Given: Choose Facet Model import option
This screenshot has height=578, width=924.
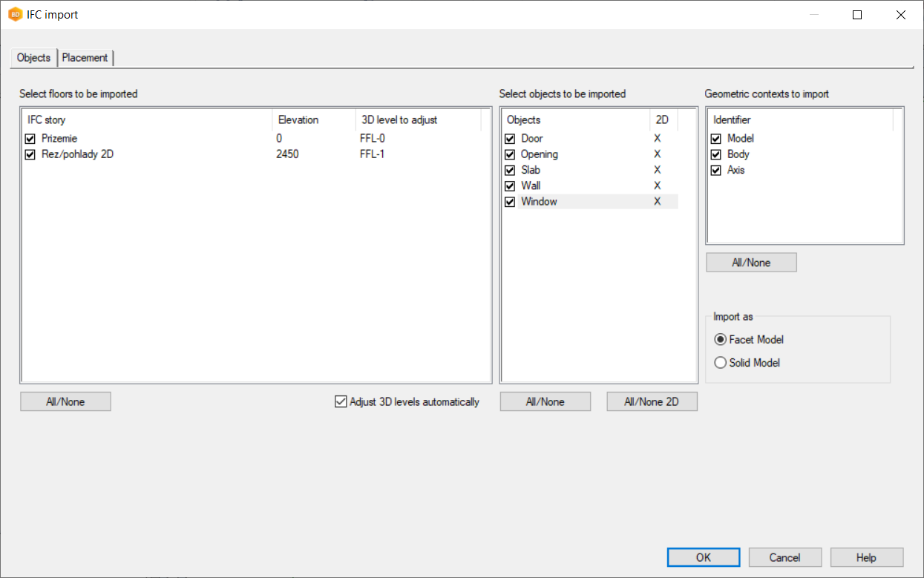Looking at the screenshot, I should (720, 340).
